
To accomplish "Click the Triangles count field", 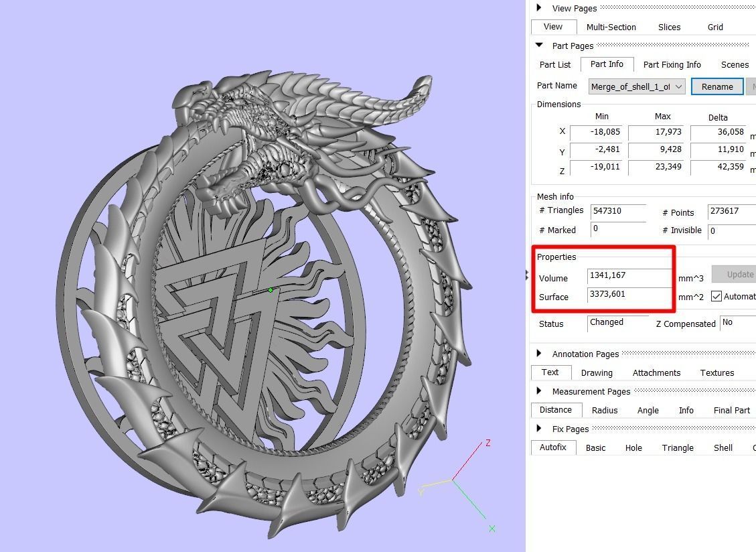I will pos(618,211).
